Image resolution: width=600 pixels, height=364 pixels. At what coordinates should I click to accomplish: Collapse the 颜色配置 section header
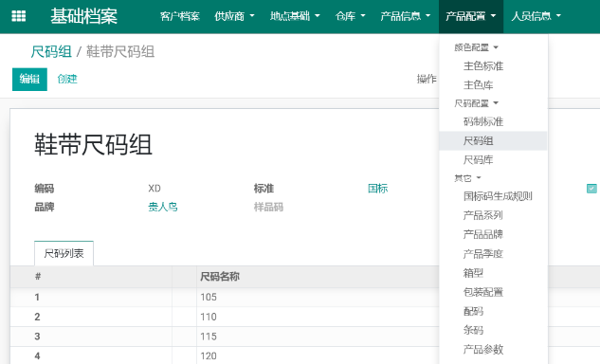pyautogui.click(x=476, y=47)
